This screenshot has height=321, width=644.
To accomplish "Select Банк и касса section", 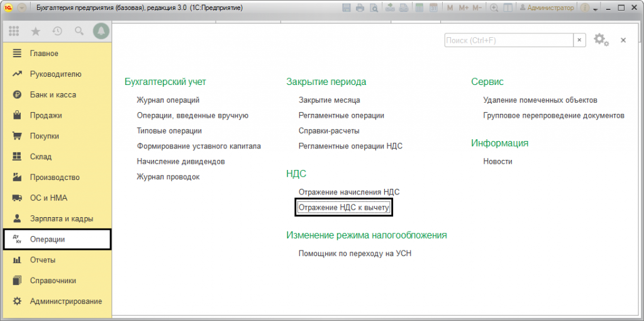I will (x=53, y=95).
